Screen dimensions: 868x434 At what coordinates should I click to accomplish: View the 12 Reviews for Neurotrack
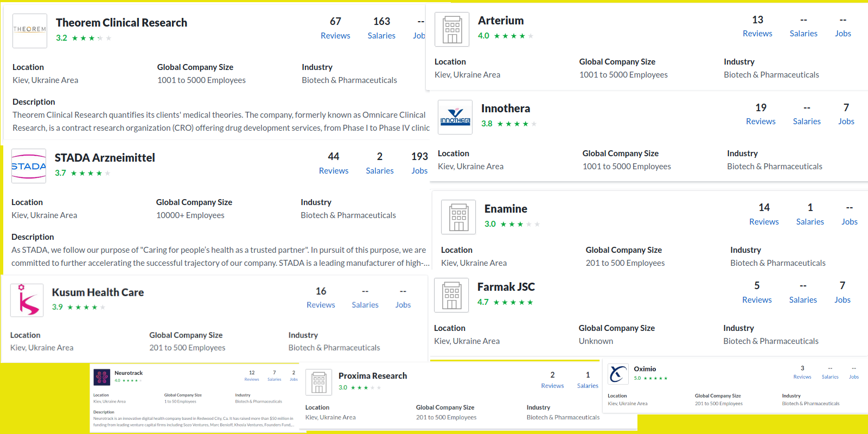tap(252, 376)
